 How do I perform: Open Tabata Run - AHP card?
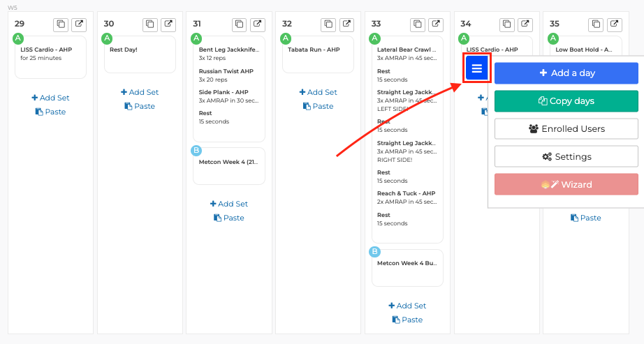(319, 54)
